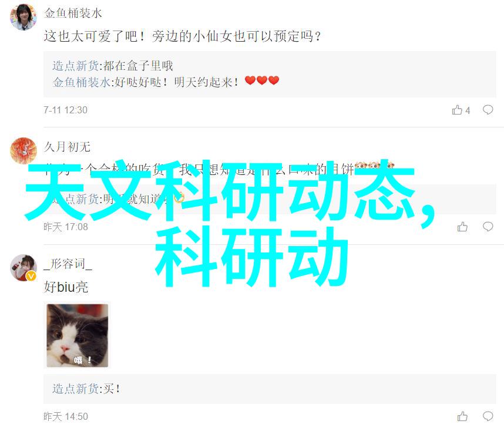Open _形容词_'s verified avatar
The height and width of the screenshot is (431, 504).
pyautogui.click(x=23, y=268)
